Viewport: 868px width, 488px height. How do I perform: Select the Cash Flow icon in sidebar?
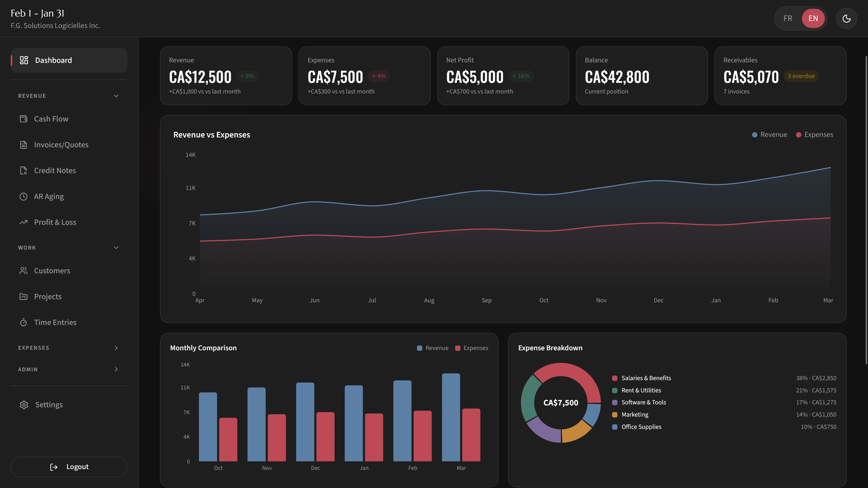23,119
